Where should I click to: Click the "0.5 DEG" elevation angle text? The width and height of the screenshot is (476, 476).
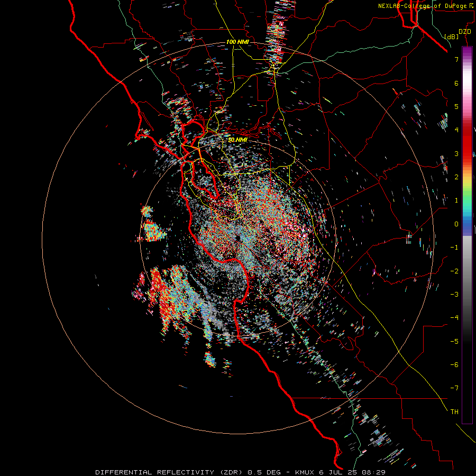coord(265,472)
